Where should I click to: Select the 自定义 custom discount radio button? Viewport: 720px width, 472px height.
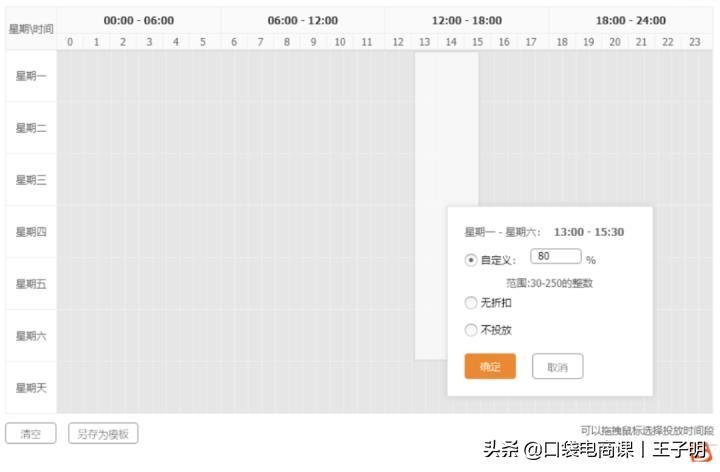coord(471,260)
